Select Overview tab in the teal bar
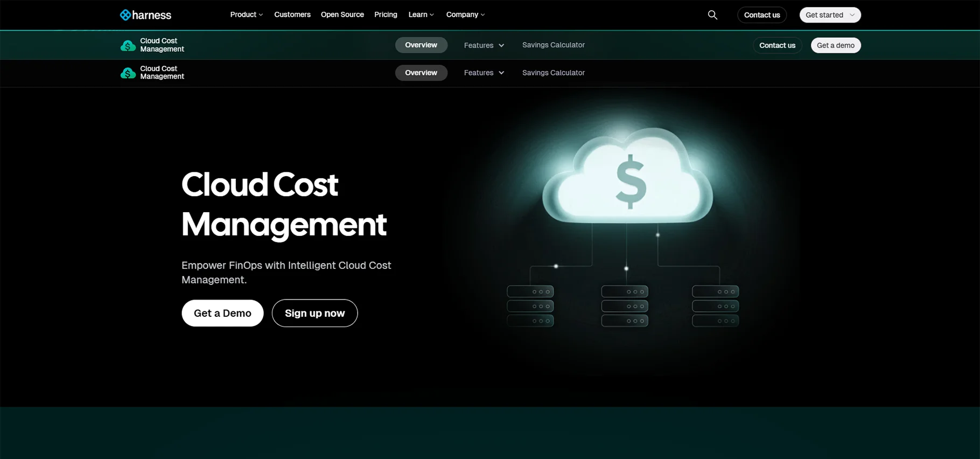 pos(421,45)
